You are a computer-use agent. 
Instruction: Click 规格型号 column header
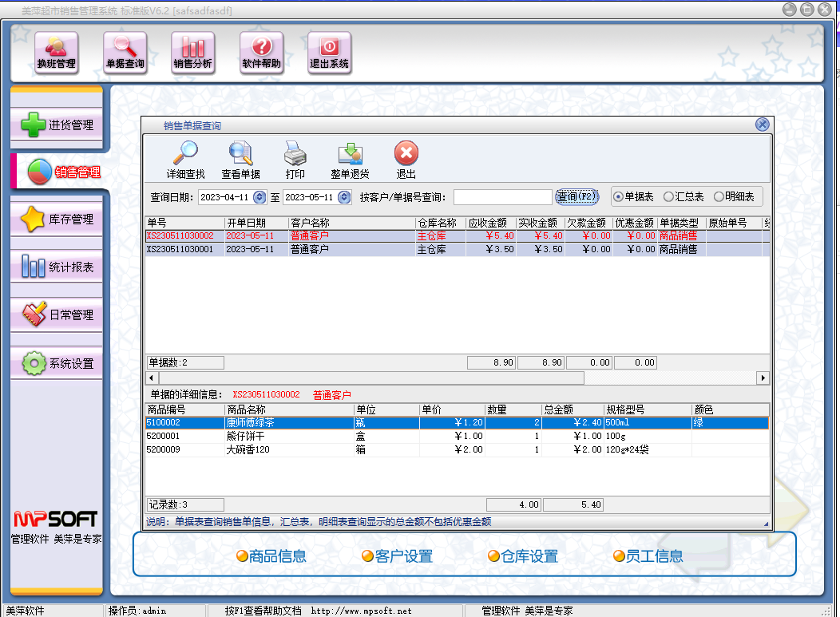coord(648,409)
